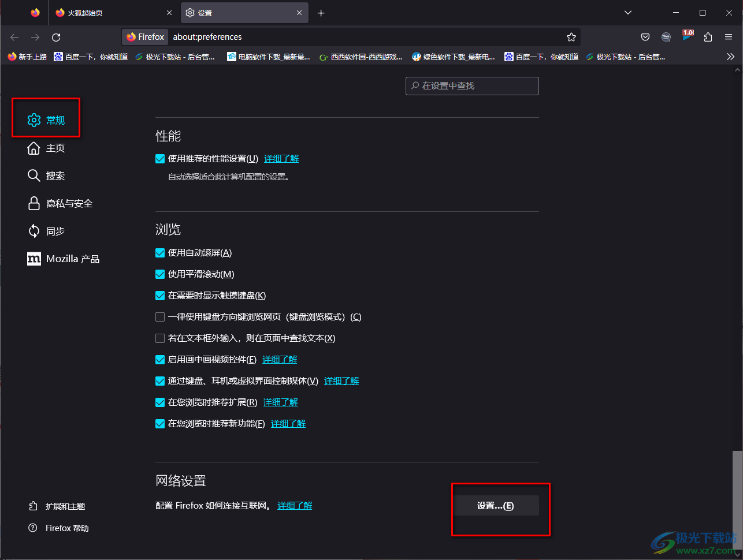743x560 pixels.
Task: Toggle 使用推荐的性能设置 checkbox
Action: tap(160, 159)
